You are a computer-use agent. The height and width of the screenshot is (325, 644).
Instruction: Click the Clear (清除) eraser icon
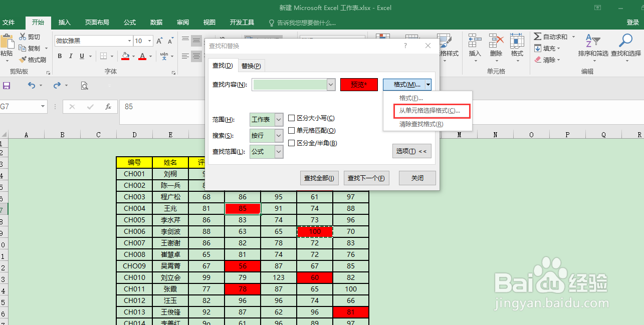point(544,59)
